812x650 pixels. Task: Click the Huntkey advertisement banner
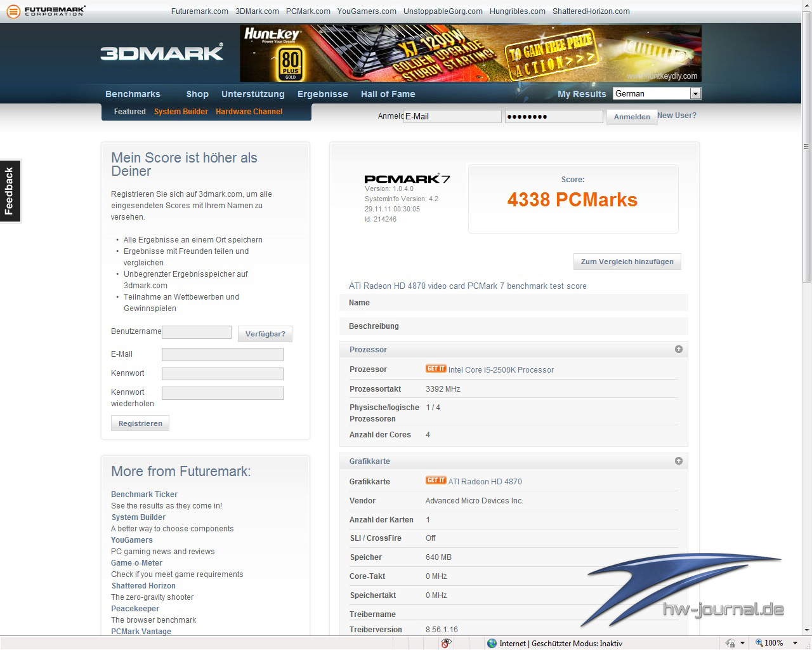[x=471, y=53]
